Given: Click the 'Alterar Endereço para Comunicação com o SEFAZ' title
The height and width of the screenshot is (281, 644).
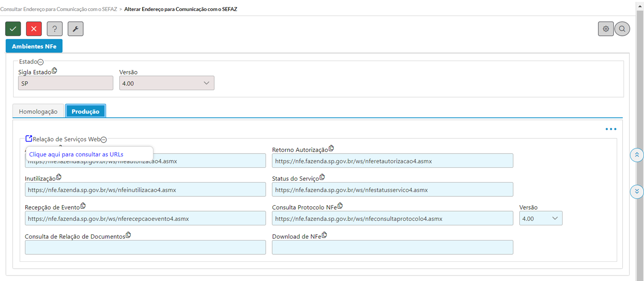Looking at the screenshot, I should [181, 9].
